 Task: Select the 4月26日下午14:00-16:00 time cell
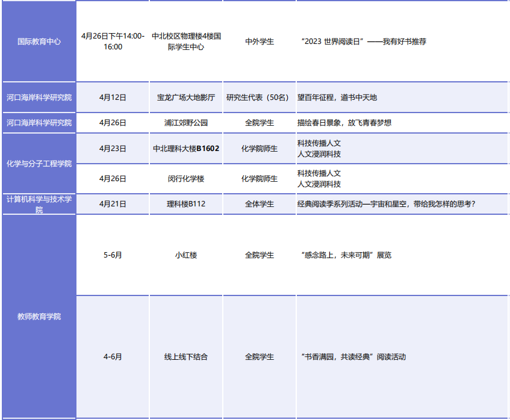pyautogui.click(x=113, y=42)
